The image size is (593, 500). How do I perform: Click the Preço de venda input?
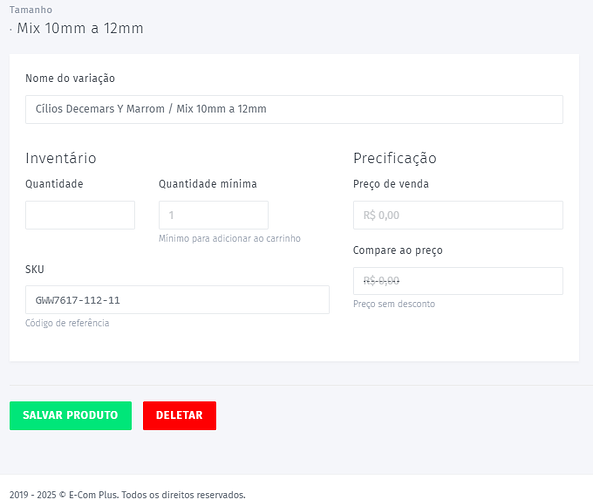click(458, 215)
